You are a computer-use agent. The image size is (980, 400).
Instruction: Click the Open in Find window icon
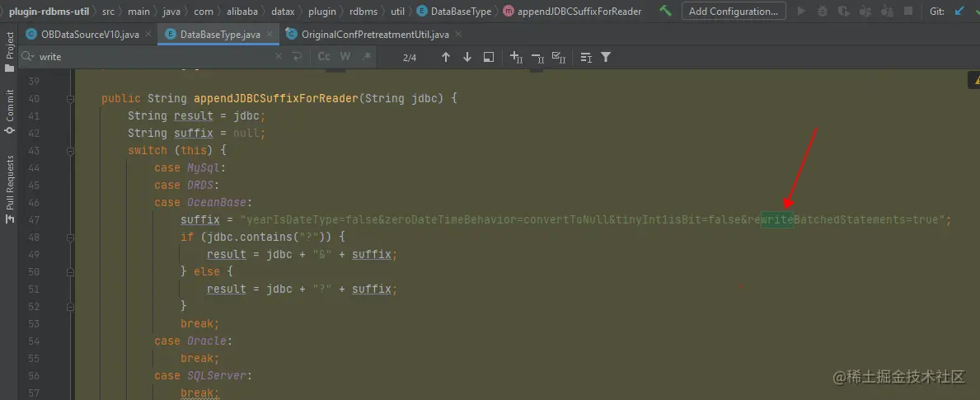tap(489, 57)
